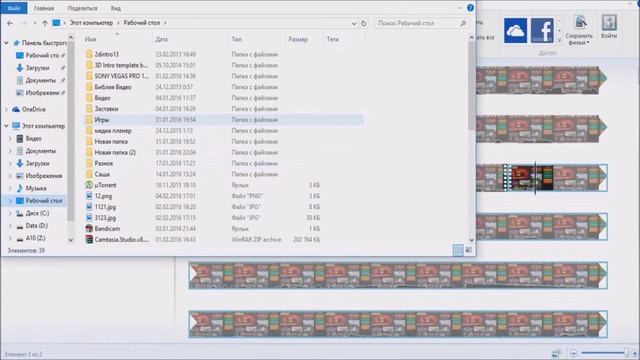
Task: Refresh the Рабочий стол folder view
Action: coord(364,23)
